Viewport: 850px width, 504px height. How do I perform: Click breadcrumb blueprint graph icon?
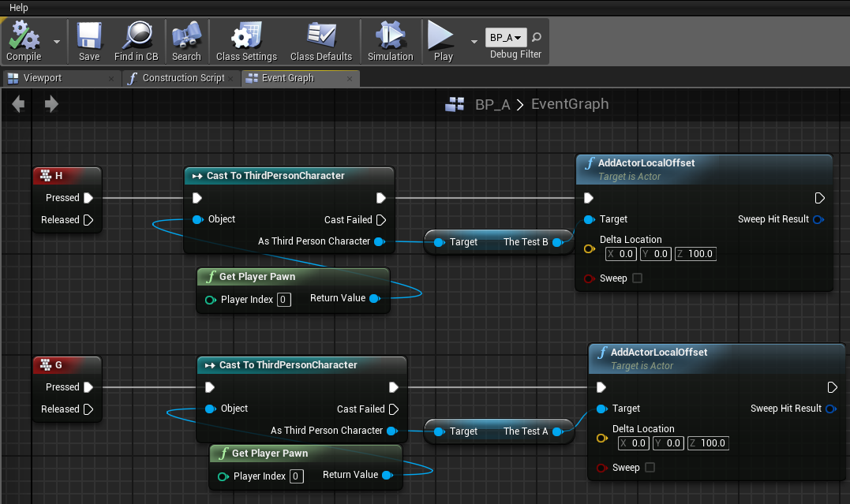455,104
